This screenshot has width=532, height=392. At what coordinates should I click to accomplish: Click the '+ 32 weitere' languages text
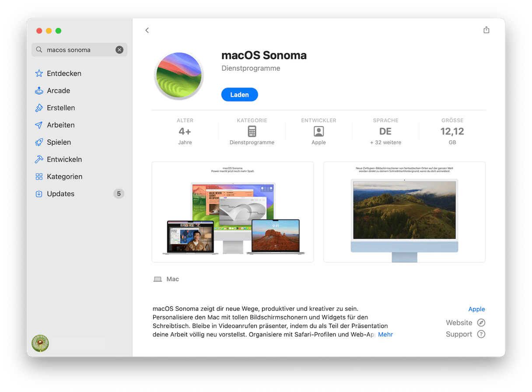[x=385, y=142]
